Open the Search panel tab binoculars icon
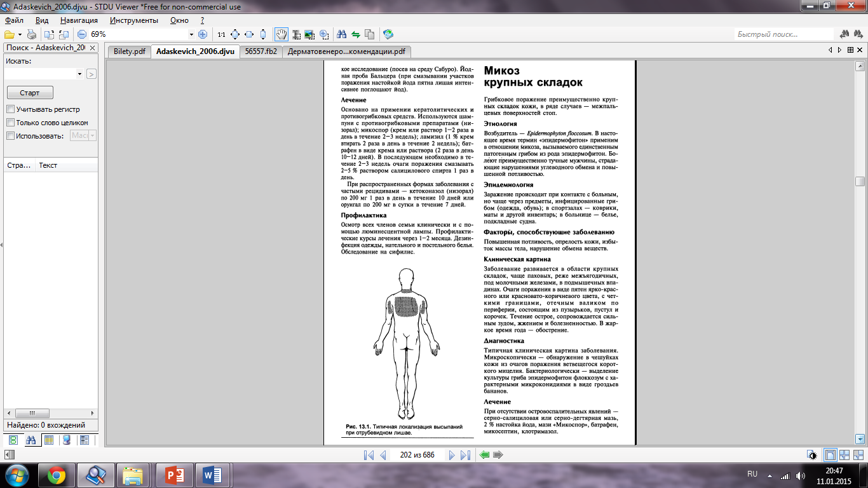868x488 pixels. 31,440
